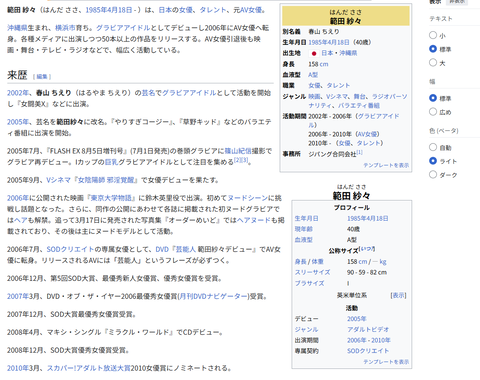Viewport: 480px width, 380px height.
Task: Expand 英米単位系 with the [表示] toggle
Action: pyautogui.click(x=398, y=295)
